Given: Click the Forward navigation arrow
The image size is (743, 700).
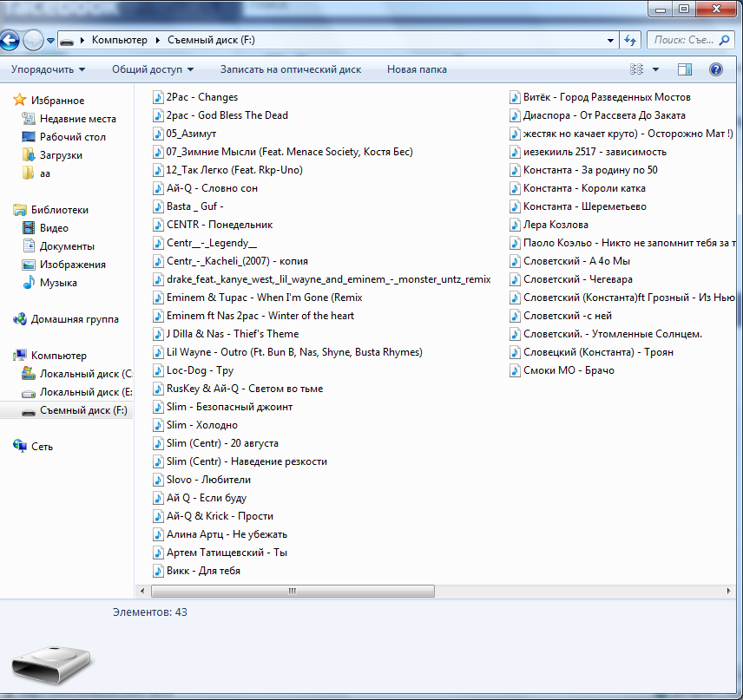Looking at the screenshot, I should click(33, 40).
